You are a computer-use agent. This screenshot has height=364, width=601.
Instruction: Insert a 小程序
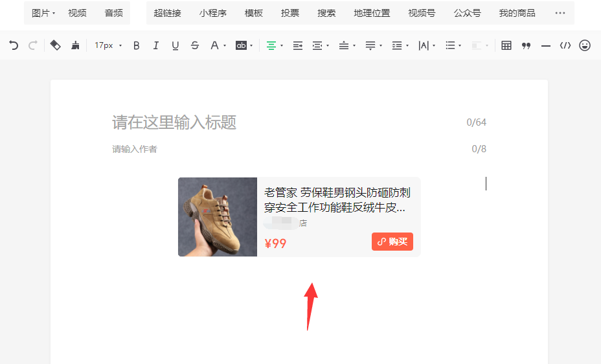pyautogui.click(x=212, y=13)
